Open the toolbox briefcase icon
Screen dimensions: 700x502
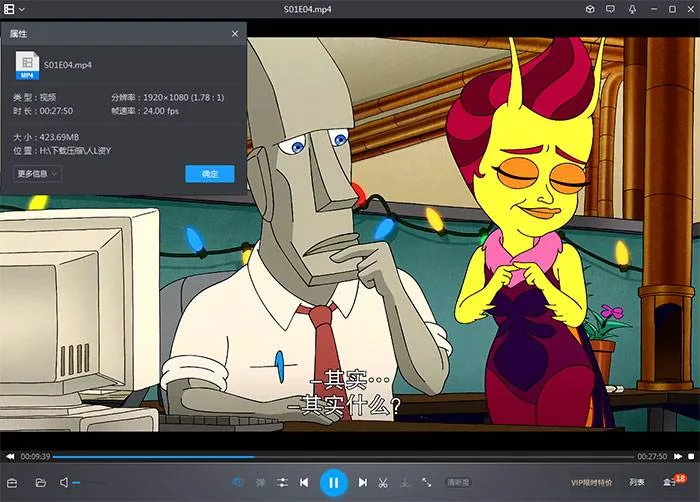[x=12, y=483]
